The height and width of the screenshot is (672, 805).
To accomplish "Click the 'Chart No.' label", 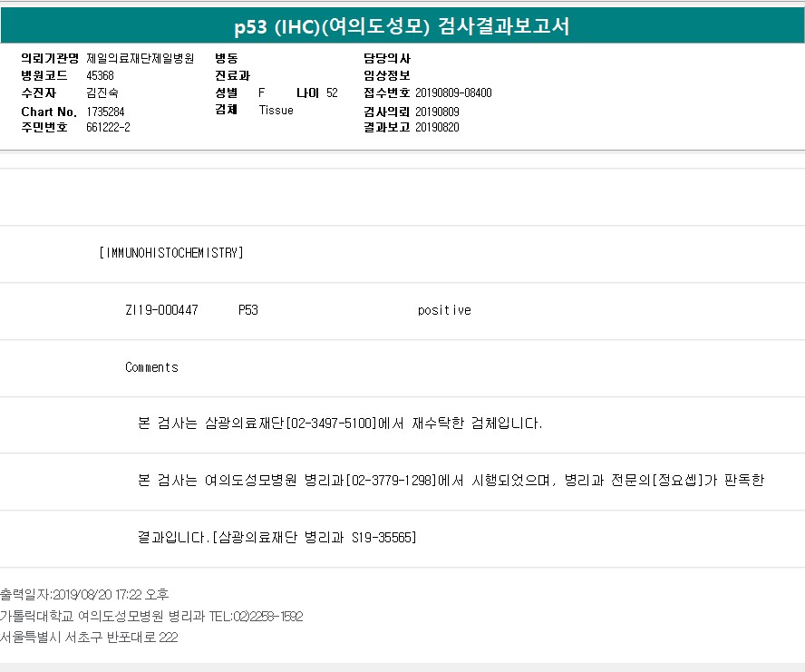I will point(49,112).
